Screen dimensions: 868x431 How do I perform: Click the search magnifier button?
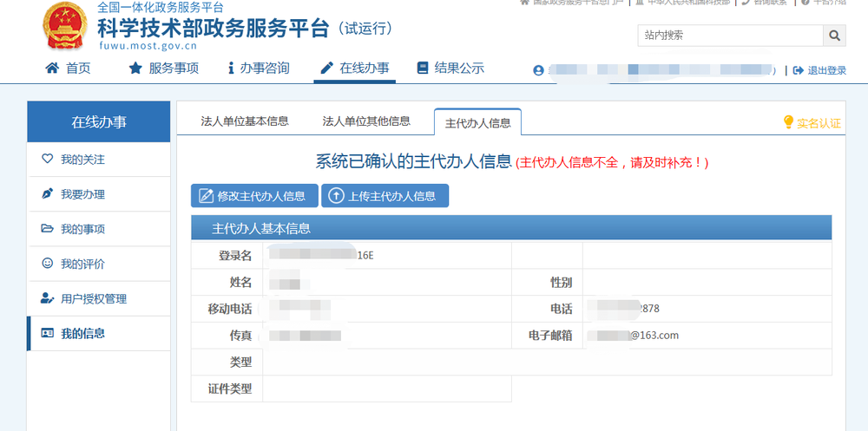(834, 36)
